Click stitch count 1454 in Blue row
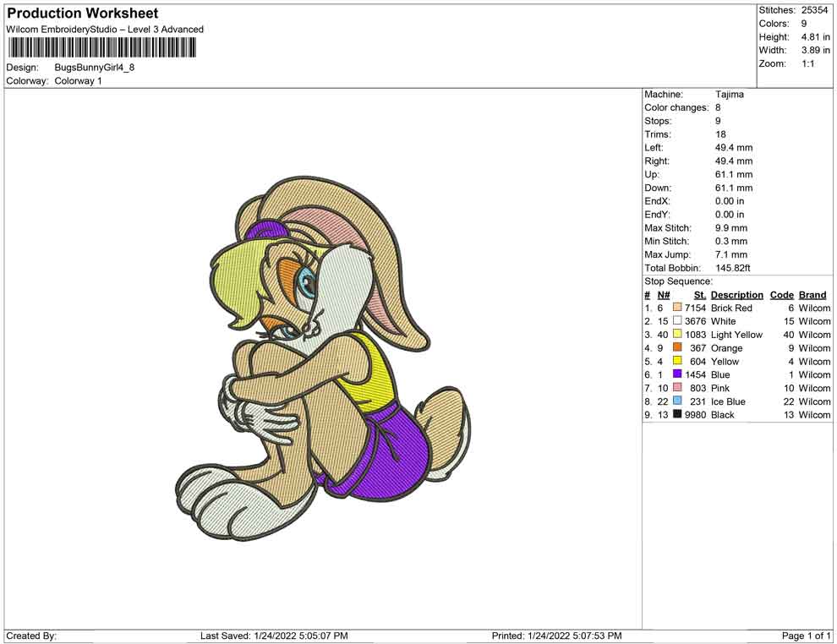The image size is (837, 644). point(695,374)
